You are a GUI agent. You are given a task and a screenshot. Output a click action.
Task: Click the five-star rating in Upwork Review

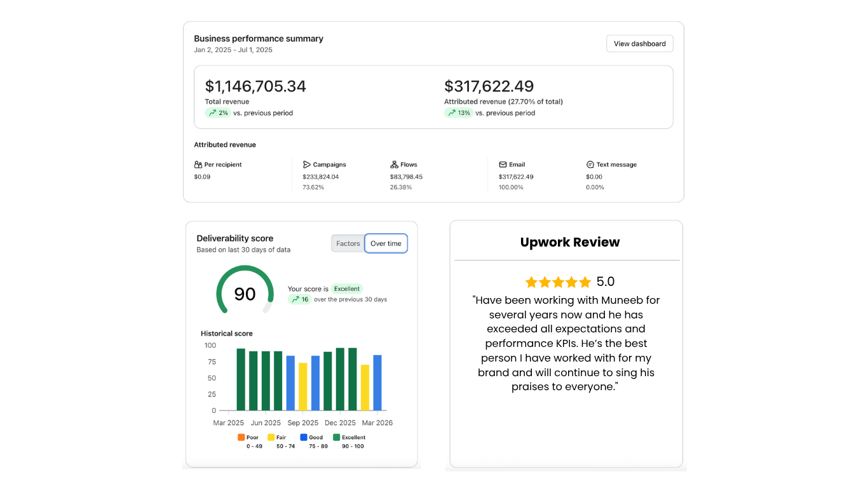click(559, 282)
